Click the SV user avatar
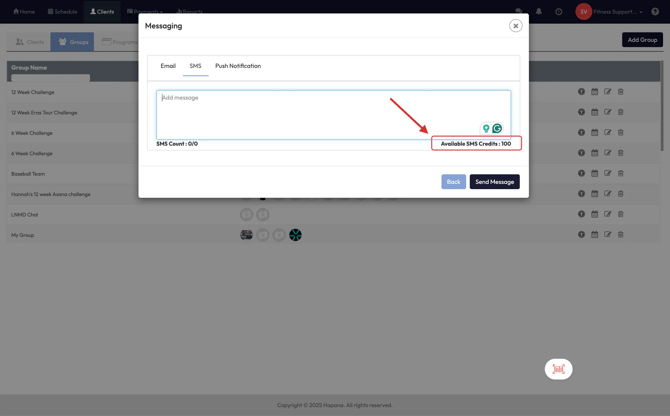 pos(584,12)
